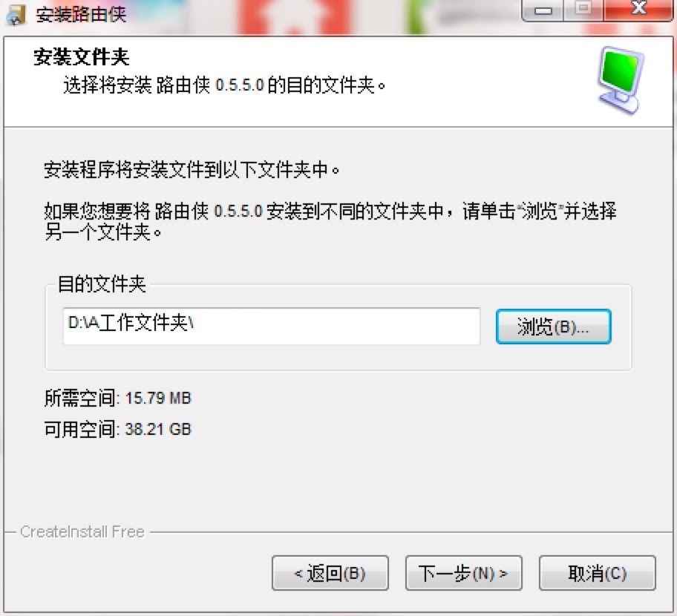Viewport: 677px width, 616px height.
Task: Click the 所需空间 15.79 MB text
Action: [x=117, y=398]
